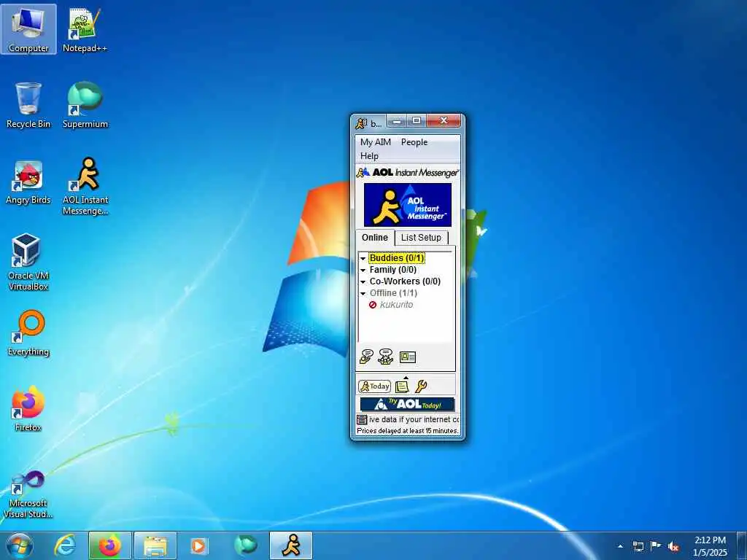Open the Windows Start menu

coord(20,545)
